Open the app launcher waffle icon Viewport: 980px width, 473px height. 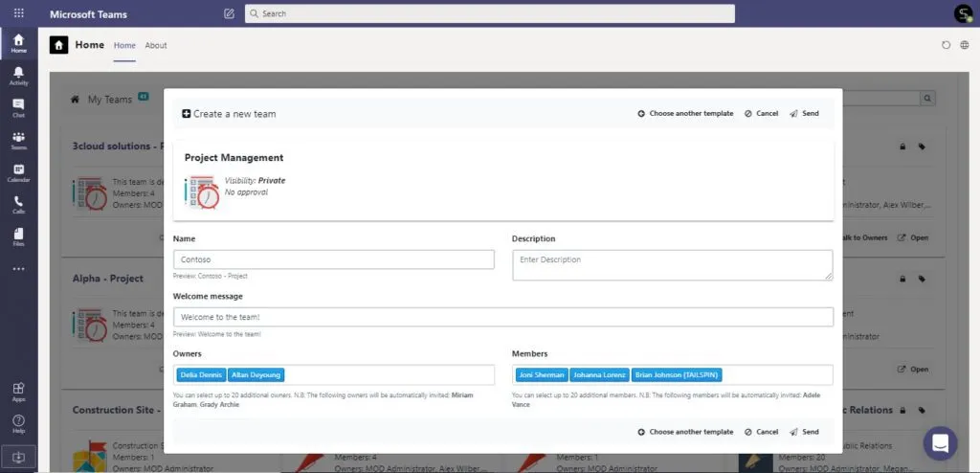pos(19,13)
